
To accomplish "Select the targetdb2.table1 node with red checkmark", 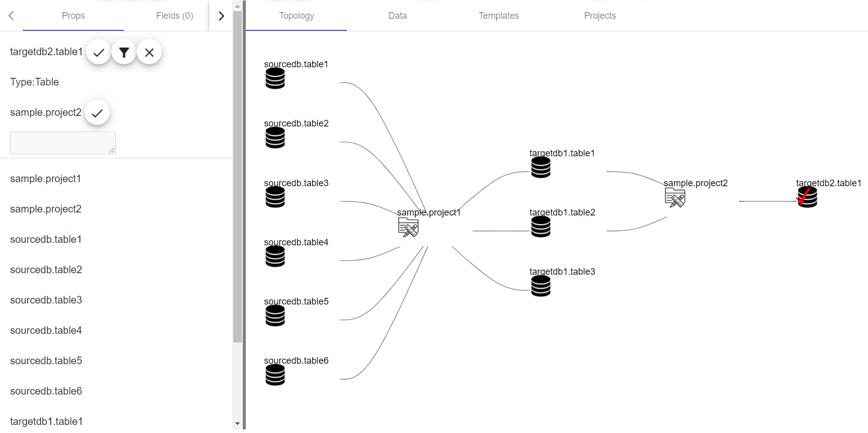I will coord(807,197).
